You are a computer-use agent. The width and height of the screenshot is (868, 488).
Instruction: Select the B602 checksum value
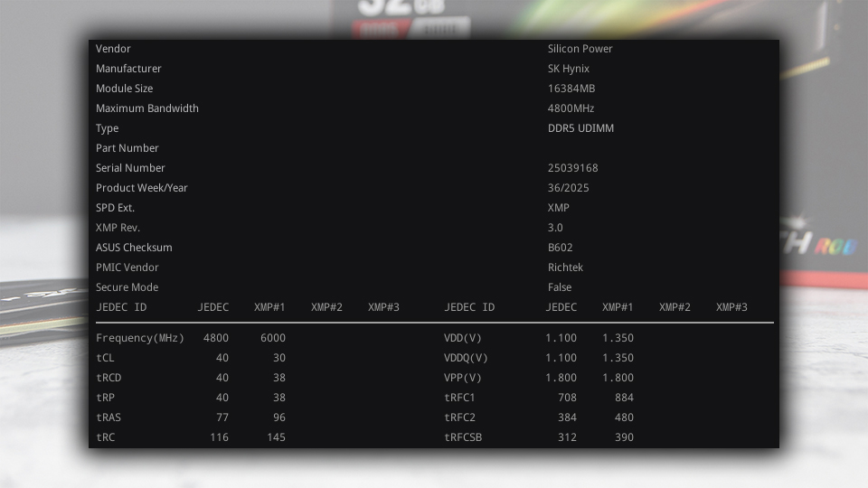561,248
